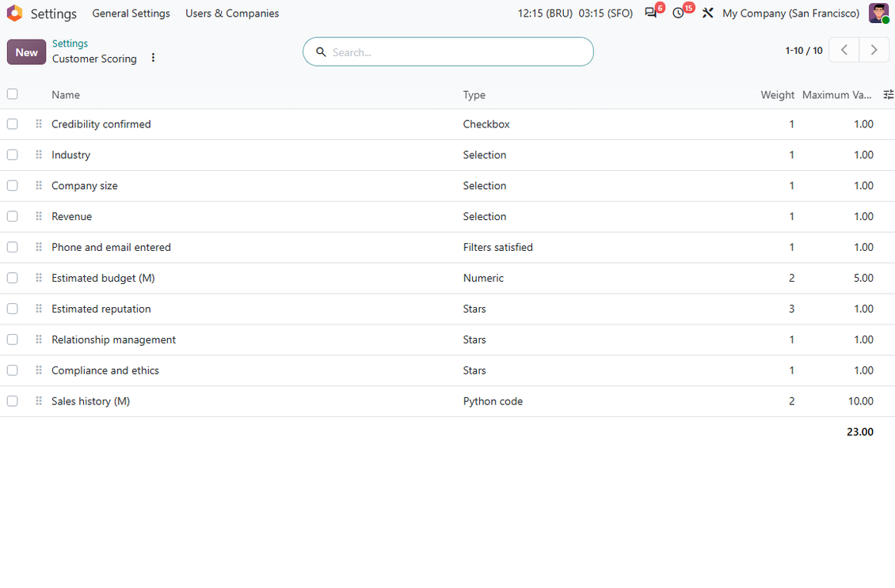895x588 pixels.
Task: Open the Estimated reputation record
Action: tap(101, 309)
